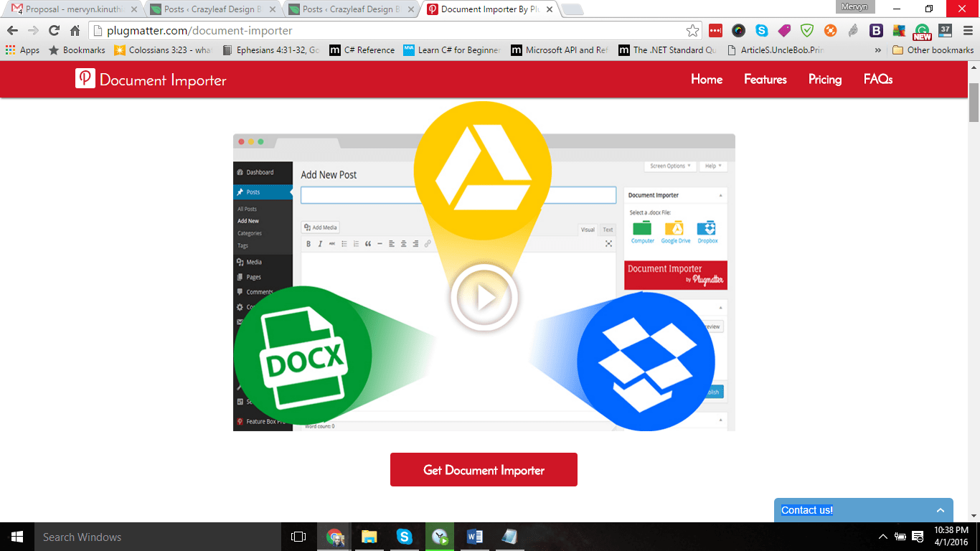
Task: Bookmark this page with the star icon
Action: pos(692,30)
